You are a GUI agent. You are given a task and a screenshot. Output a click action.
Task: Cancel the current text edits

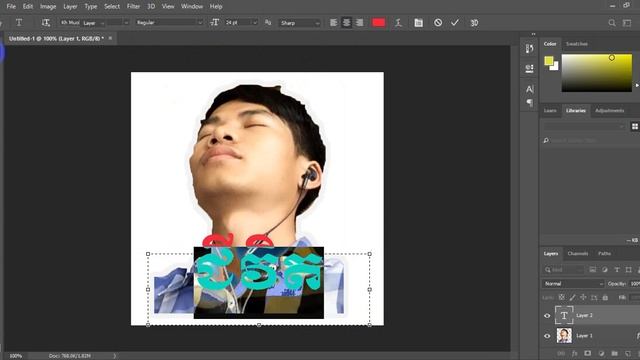point(438,23)
